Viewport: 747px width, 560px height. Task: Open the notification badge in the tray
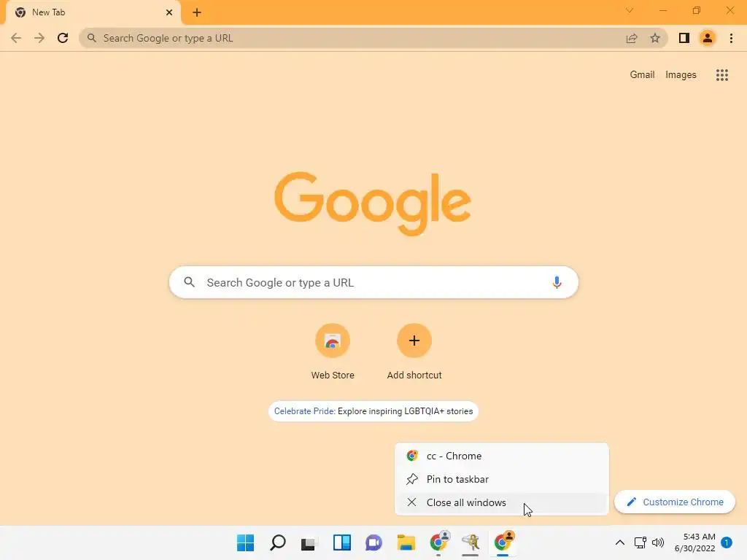coord(727,542)
